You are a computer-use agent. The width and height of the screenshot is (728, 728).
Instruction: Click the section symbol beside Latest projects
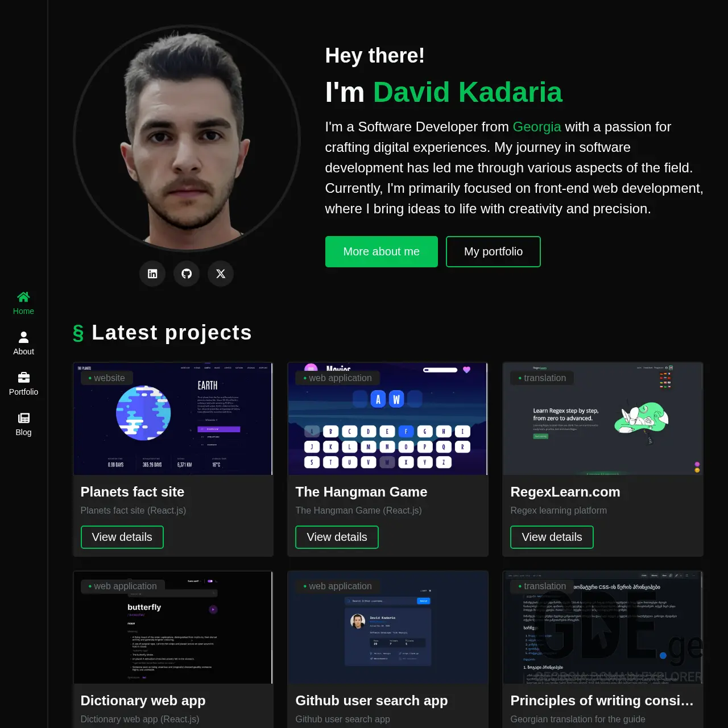(78, 333)
